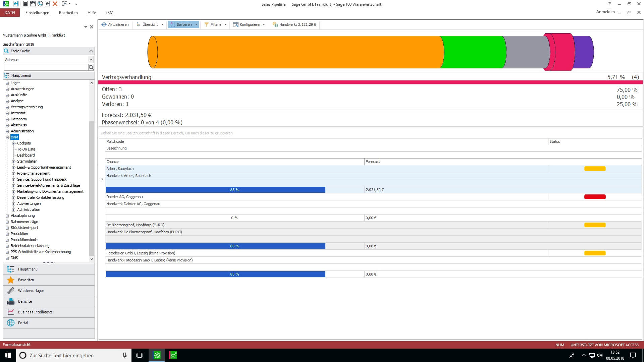Open Wiedervorlagen with the paperclip icon

tap(49, 291)
